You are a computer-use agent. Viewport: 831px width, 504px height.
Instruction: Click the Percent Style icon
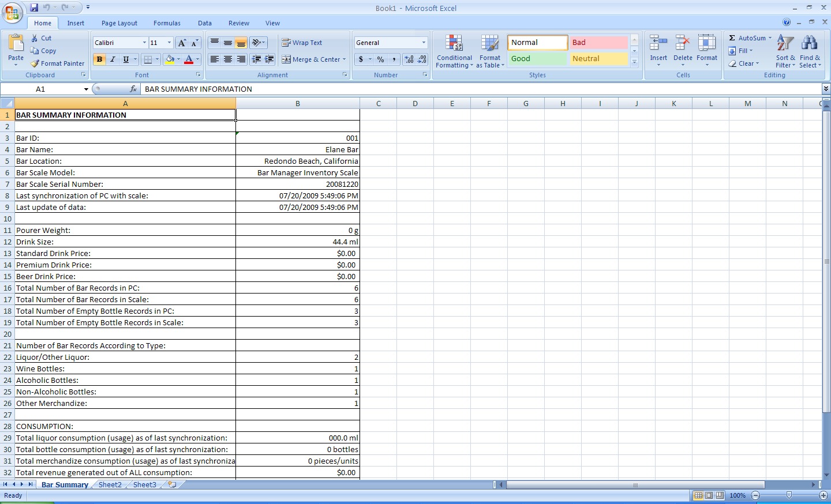pos(380,59)
